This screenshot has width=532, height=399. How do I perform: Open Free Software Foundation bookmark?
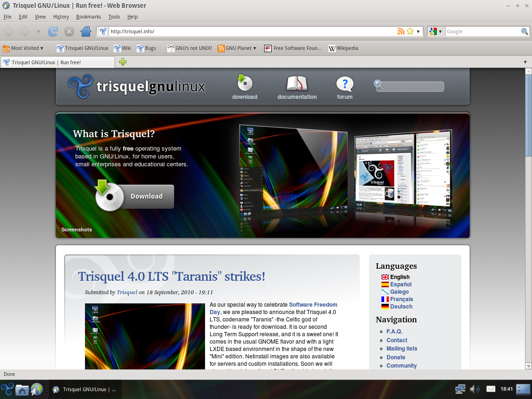pos(293,48)
